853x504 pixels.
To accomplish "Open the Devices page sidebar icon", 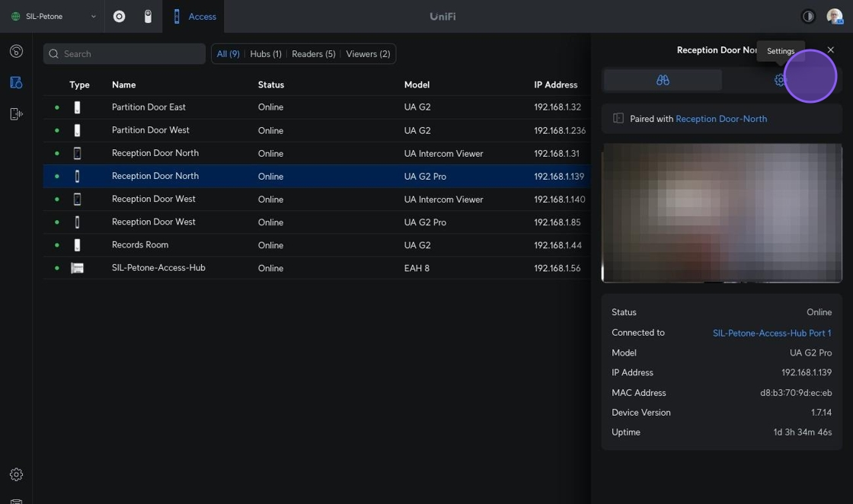I will tap(16, 82).
